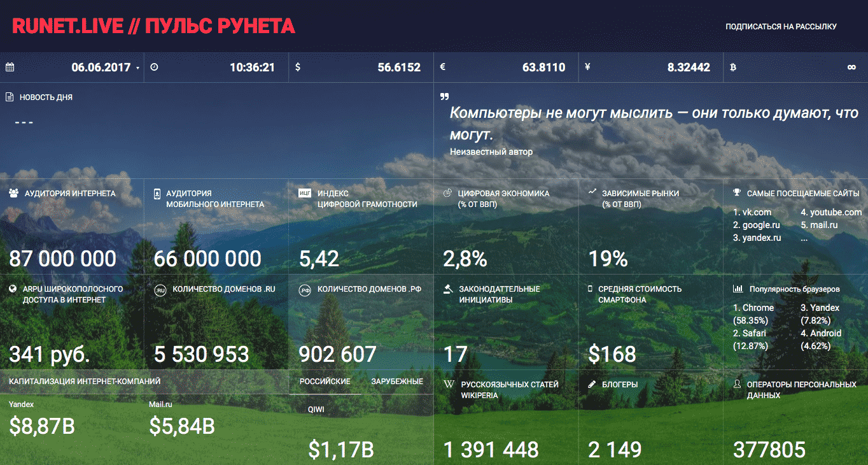The height and width of the screenshot is (465, 868).
Task: Click the digital economy value 2,8%
Action: click(465, 259)
